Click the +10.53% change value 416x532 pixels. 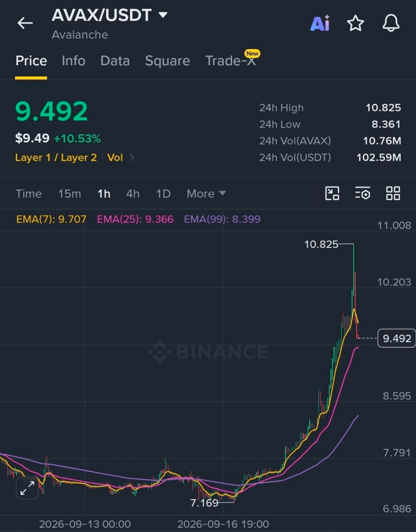[77, 138]
